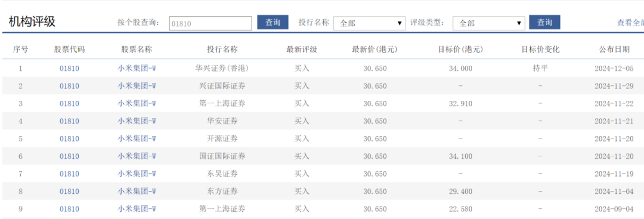Click the 投行名称 column header
644x219 pixels.
(222, 50)
